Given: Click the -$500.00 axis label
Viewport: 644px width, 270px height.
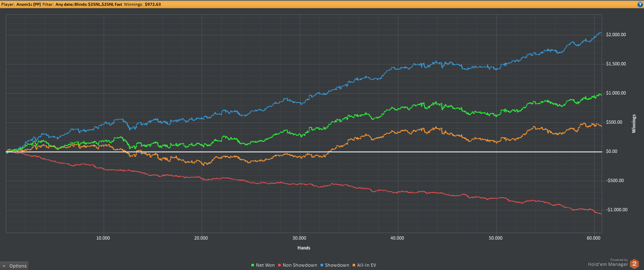Looking at the screenshot, I should coord(616,180).
